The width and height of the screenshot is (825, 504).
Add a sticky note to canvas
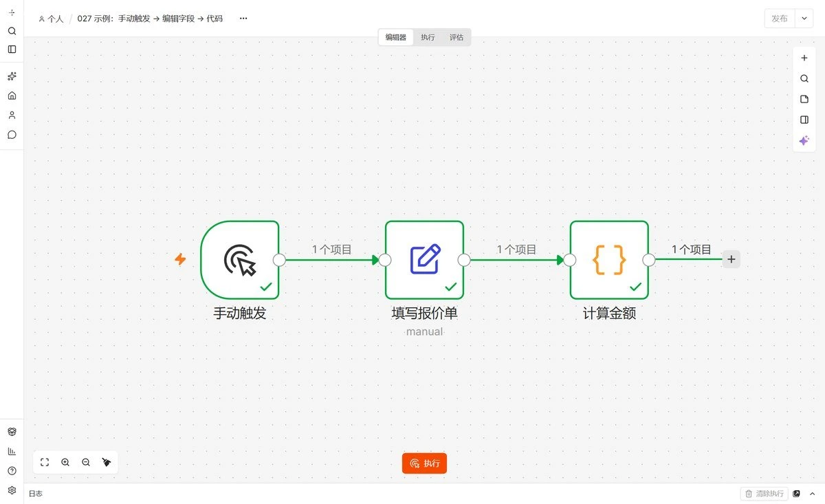[804, 99]
